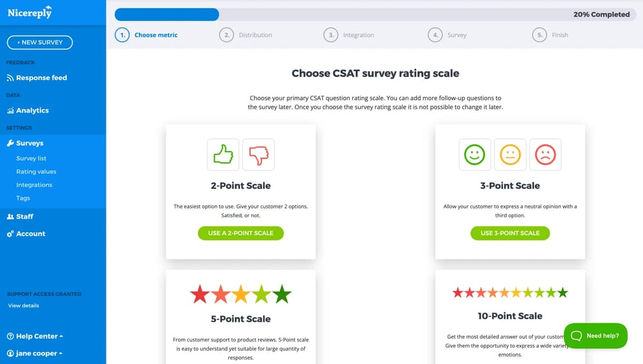The width and height of the screenshot is (643, 364).
Task: Go to the Integration step
Action: coord(358,35)
